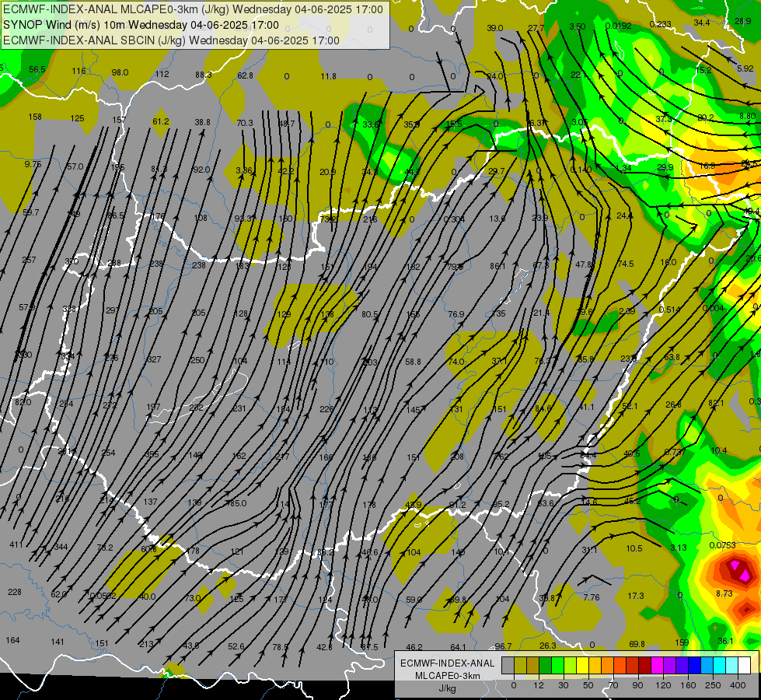The image size is (761, 700).
Task: Click the legend tick label 160
Action: [688, 685]
